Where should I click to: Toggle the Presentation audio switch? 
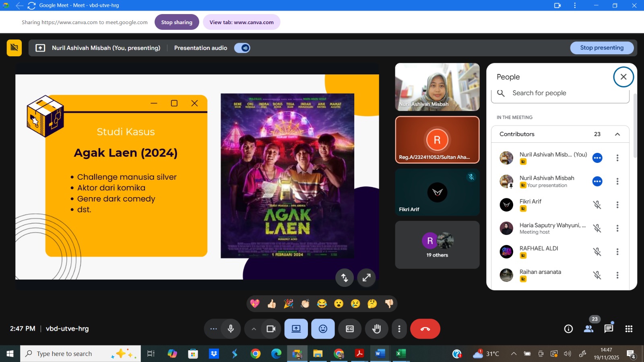(x=242, y=48)
